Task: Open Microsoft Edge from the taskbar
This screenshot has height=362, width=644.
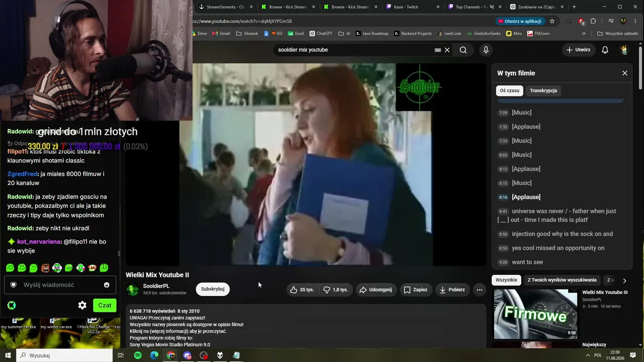Action: pos(154,355)
